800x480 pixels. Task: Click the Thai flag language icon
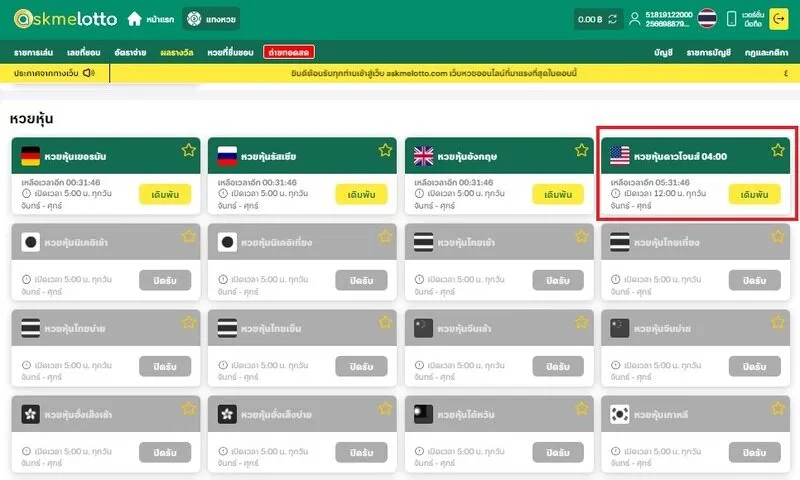pos(707,19)
